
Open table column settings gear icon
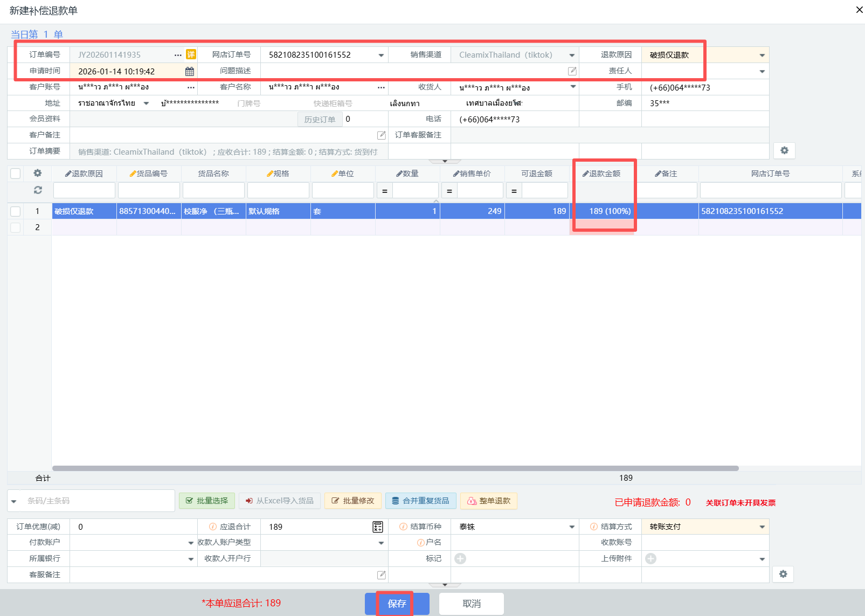point(38,173)
